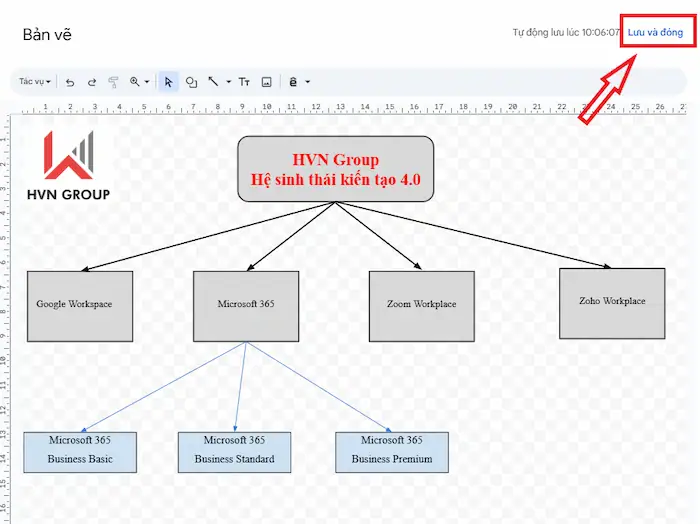The height and width of the screenshot is (524, 700).
Task: Expand the Line type dropdown arrow
Action: pos(229,82)
